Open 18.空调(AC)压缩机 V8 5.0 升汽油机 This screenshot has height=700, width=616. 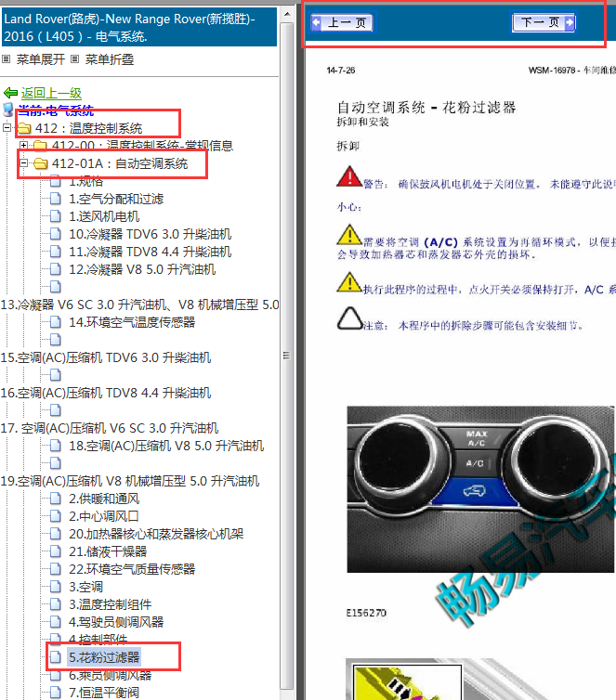pos(166,446)
